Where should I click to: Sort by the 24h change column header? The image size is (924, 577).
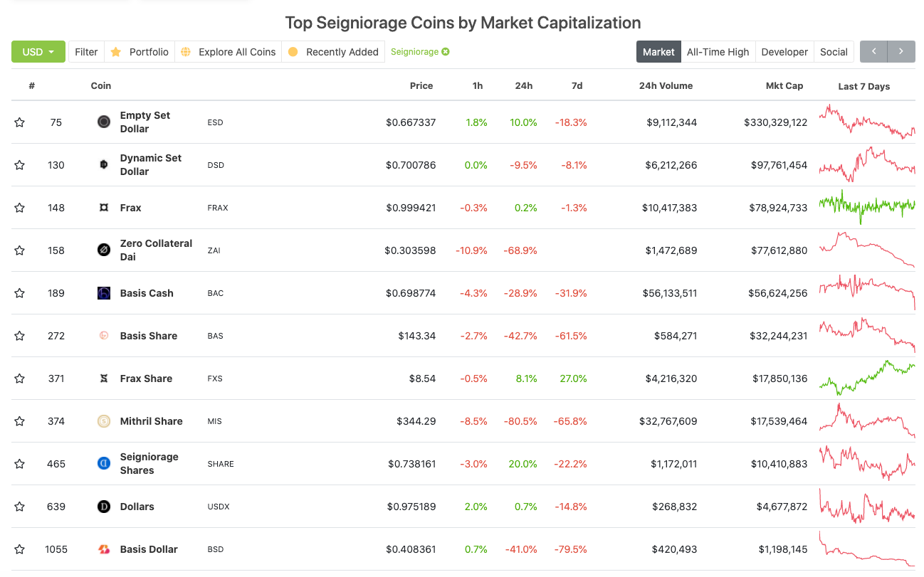tap(524, 85)
